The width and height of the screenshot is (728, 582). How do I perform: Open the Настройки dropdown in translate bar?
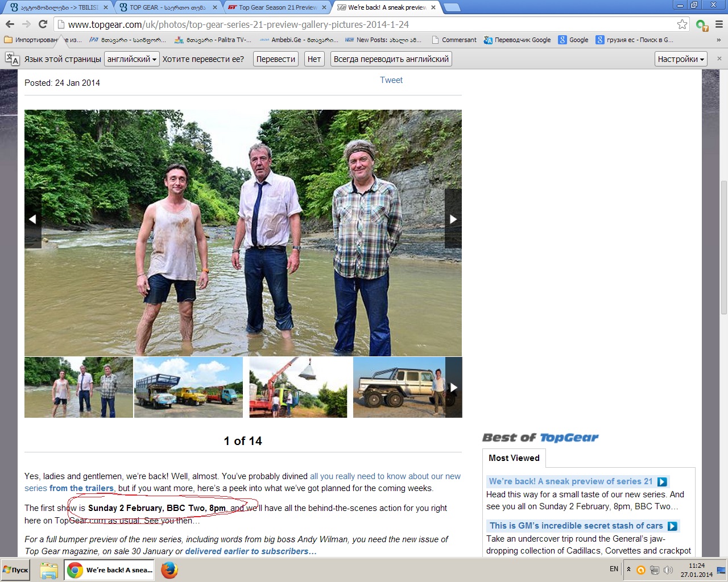click(681, 59)
